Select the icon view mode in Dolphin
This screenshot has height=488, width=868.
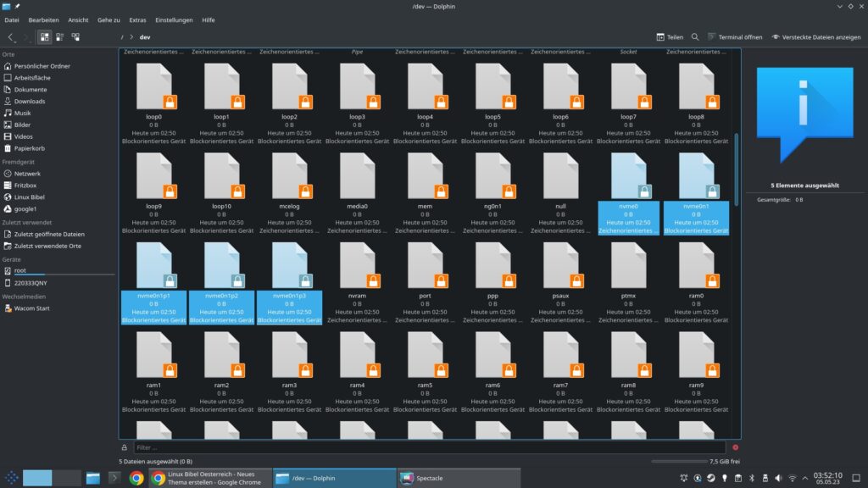(45, 37)
